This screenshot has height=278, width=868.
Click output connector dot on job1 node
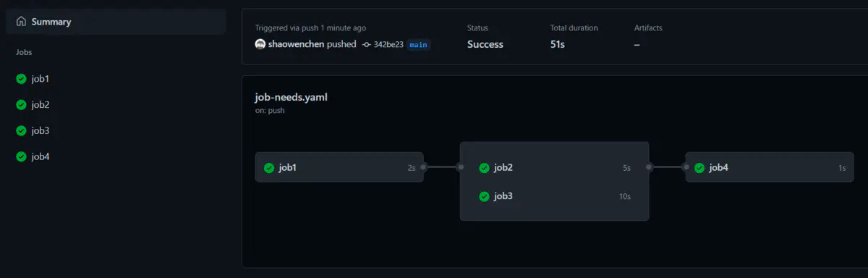pyautogui.click(x=424, y=167)
